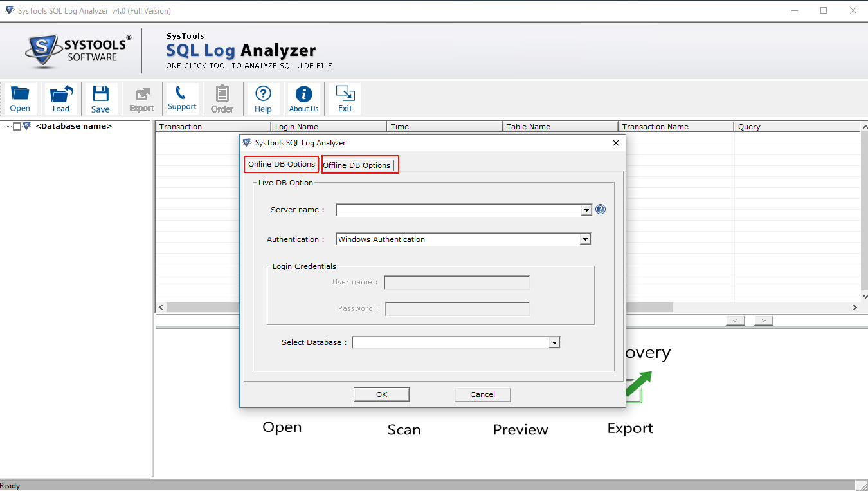Select the <Database name> tree node
The height and width of the screenshot is (491, 868).
tap(74, 126)
